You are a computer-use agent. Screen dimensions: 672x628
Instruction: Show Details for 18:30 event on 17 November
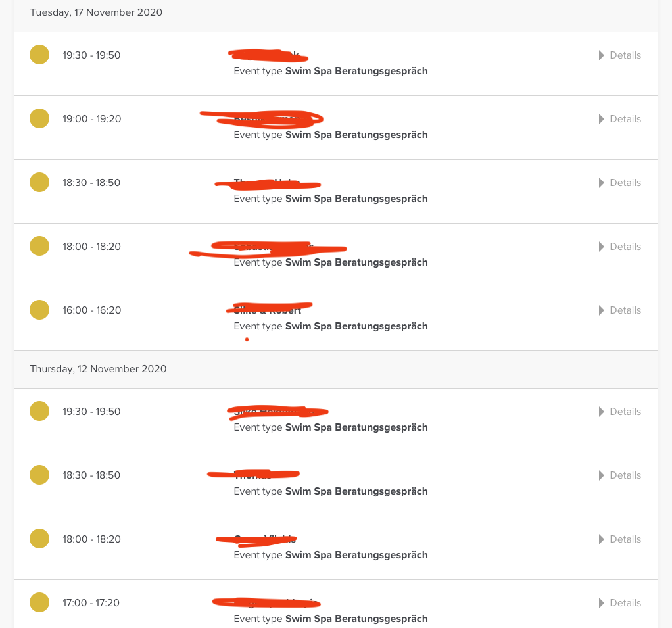pos(619,183)
